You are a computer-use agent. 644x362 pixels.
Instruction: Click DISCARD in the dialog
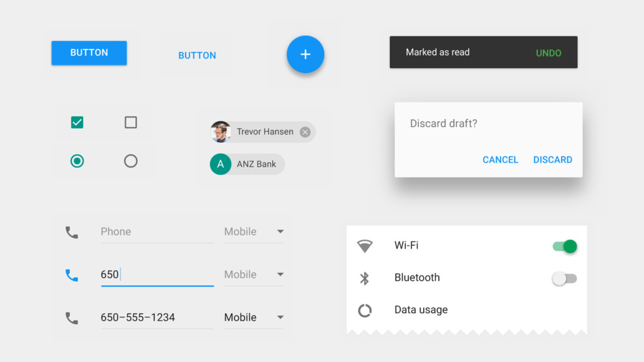click(552, 160)
